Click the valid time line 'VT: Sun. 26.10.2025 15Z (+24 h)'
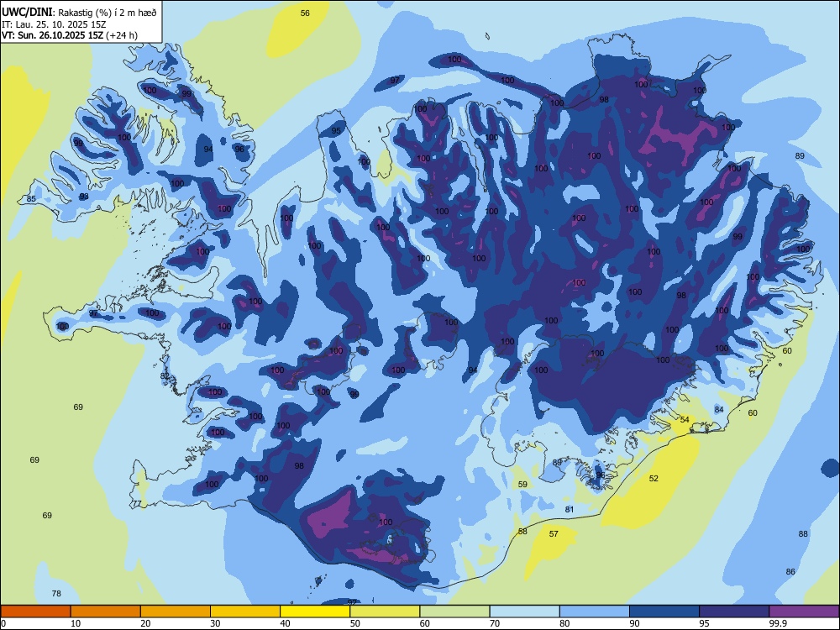The height and width of the screenshot is (630, 840). pyautogui.click(x=70, y=35)
